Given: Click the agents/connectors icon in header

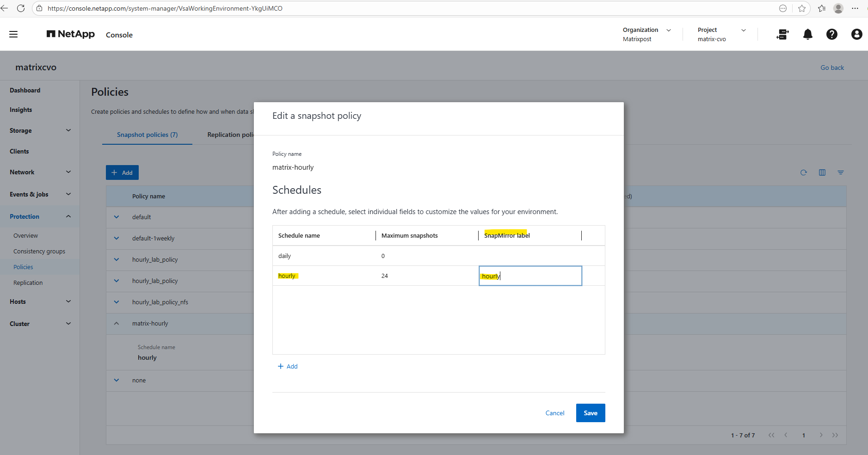Looking at the screenshot, I should coord(782,34).
